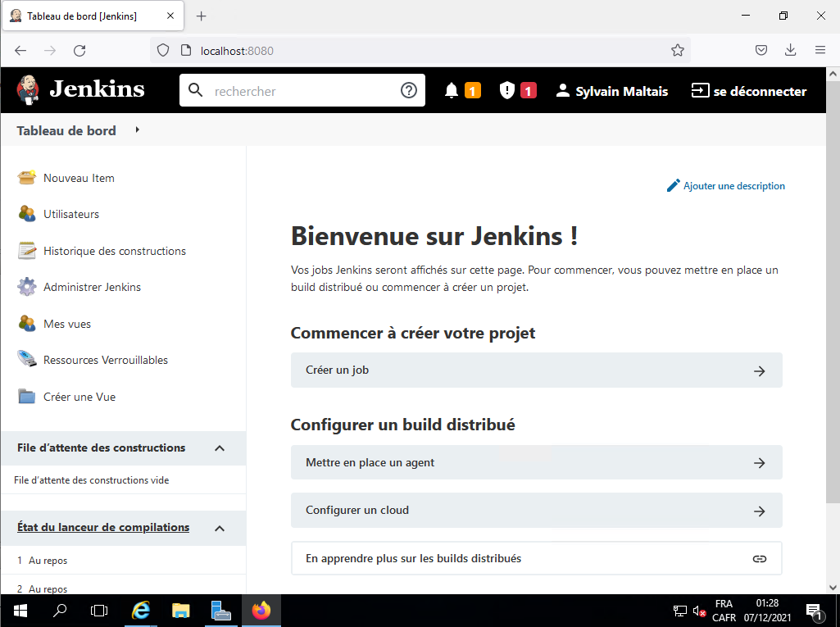Click the Créer une Vue folder icon

pyautogui.click(x=27, y=397)
